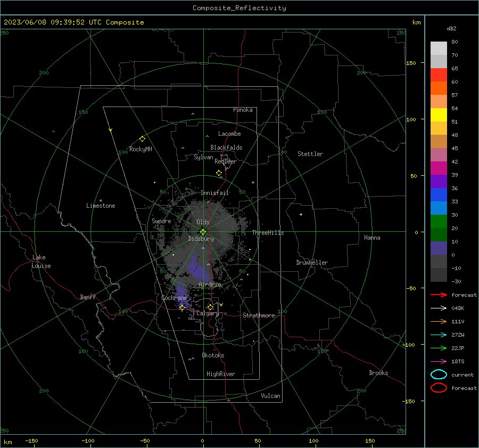Click the Lacombe label
479x448 pixels.
tap(229, 134)
